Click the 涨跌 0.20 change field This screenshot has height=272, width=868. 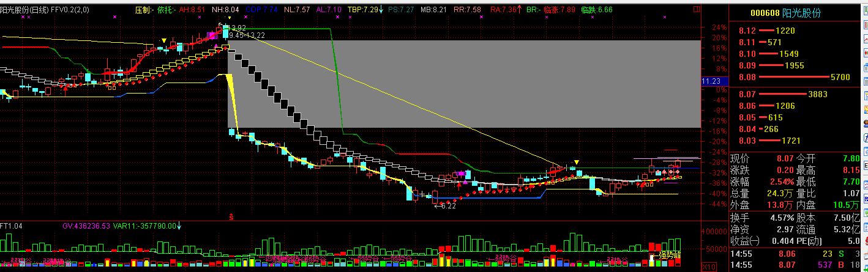click(762, 170)
